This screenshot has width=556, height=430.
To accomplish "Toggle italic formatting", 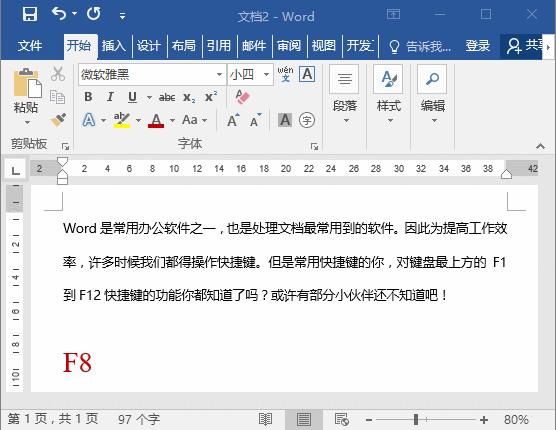I will point(110,97).
